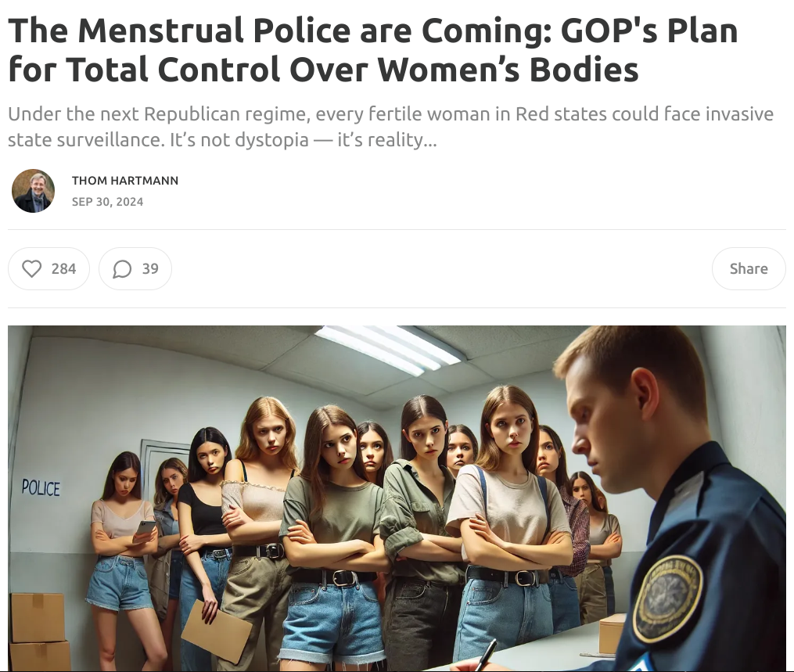794x672 pixels.
Task: Open the Share button
Action: (x=749, y=268)
